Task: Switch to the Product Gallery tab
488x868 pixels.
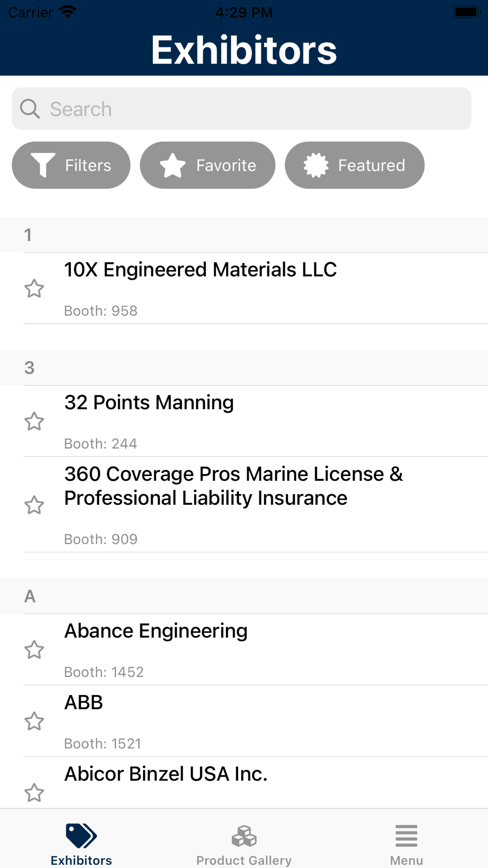Action: pyautogui.click(x=244, y=860)
